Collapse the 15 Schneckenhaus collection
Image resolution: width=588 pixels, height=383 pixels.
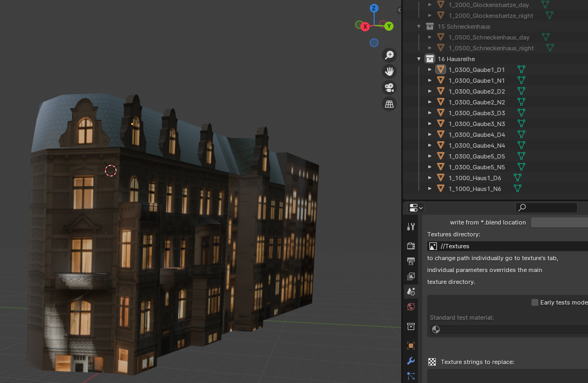click(x=419, y=27)
